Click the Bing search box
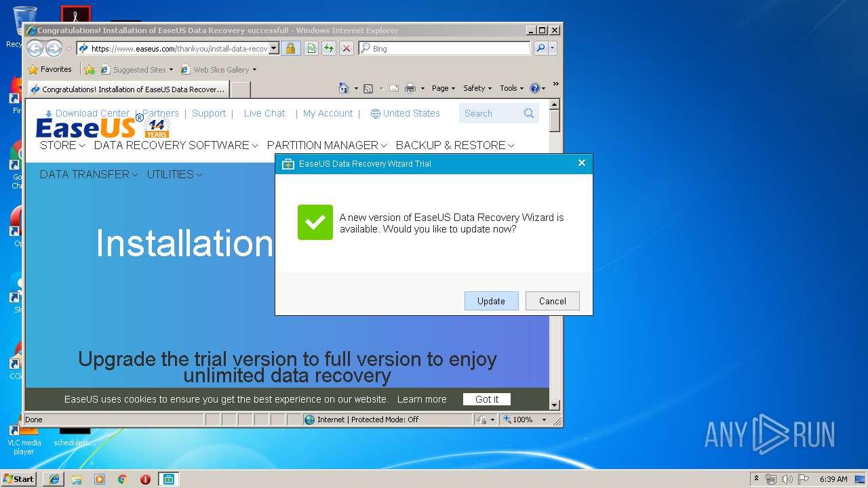The height and width of the screenshot is (488, 868). (x=445, y=48)
